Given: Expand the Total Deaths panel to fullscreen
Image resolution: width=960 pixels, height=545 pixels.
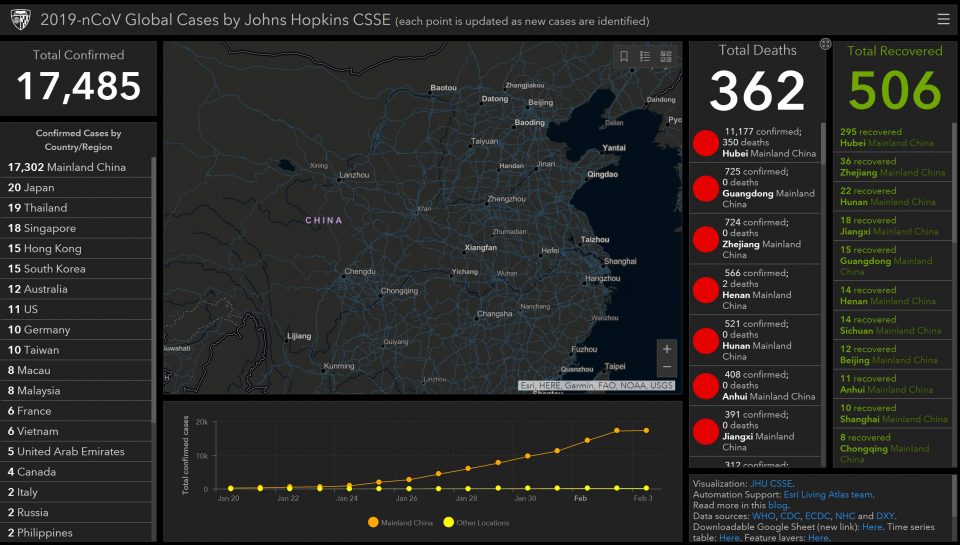Looking at the screenshot, I should pyautogui.click(x=825, y=44).
